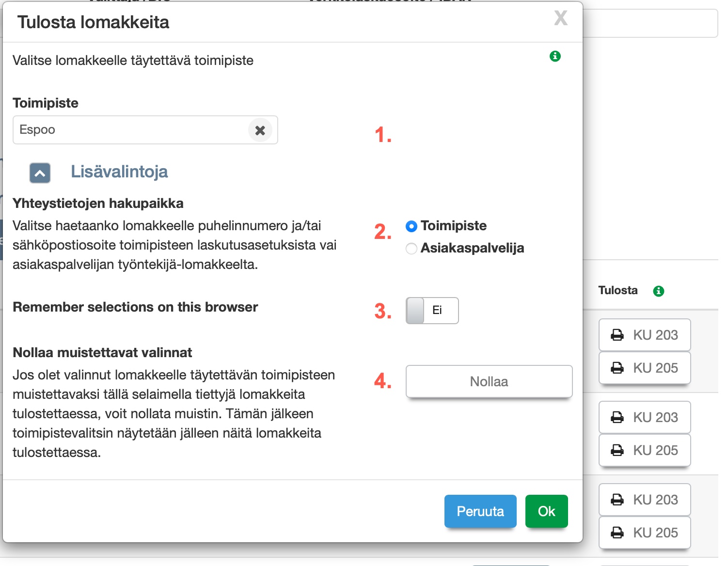Print KU 203 form in third row

tap(644, 500)
